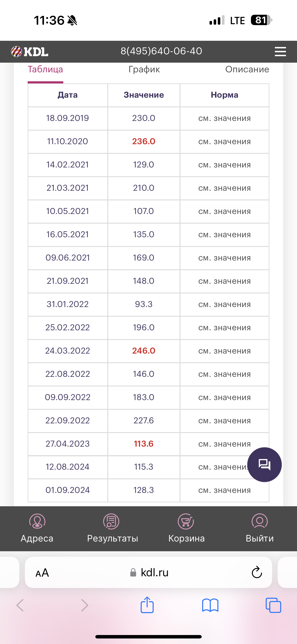Image resolution: width=297 pixels, height=644 pixels.
Task: Open the AA text size menu
Action: pos(42,573)
